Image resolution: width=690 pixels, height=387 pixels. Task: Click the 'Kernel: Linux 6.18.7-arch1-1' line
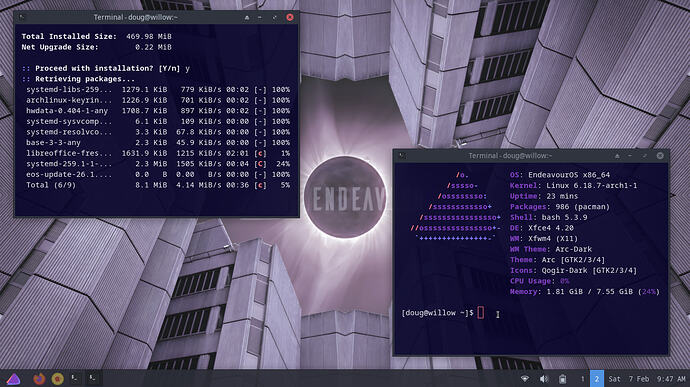coord(573,185)
